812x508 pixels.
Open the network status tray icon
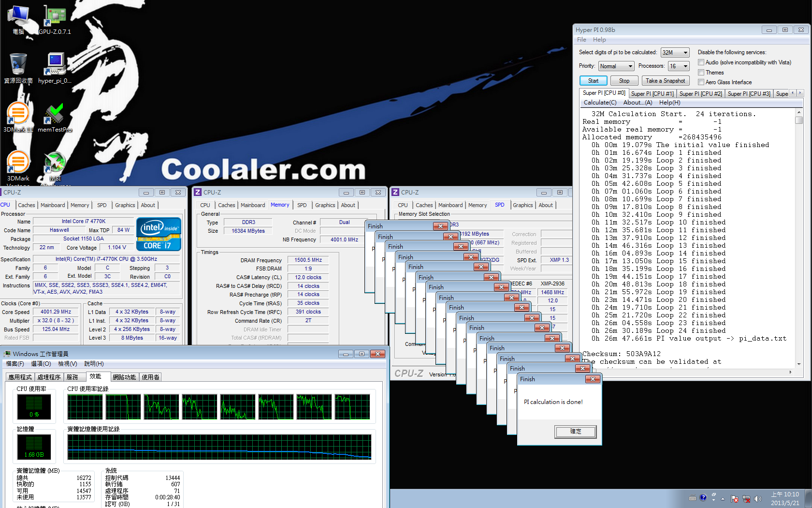click(746, 499)
